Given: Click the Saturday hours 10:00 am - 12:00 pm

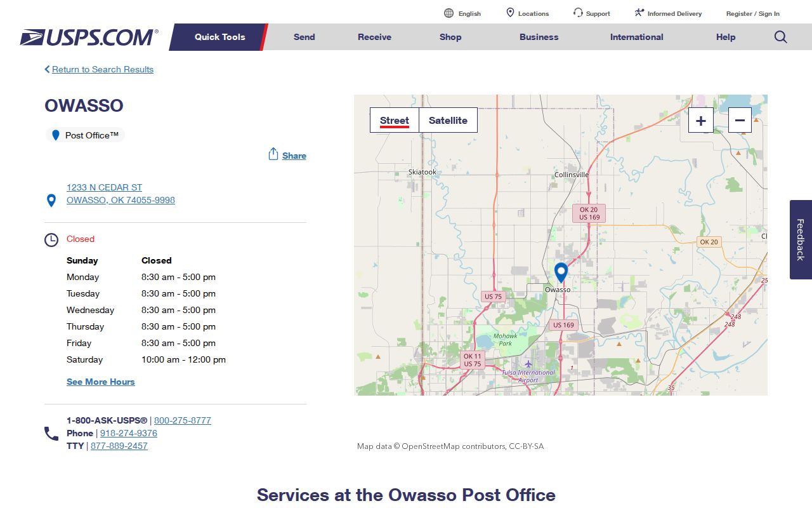Looking at the screenshot, I should coord(183,359).
